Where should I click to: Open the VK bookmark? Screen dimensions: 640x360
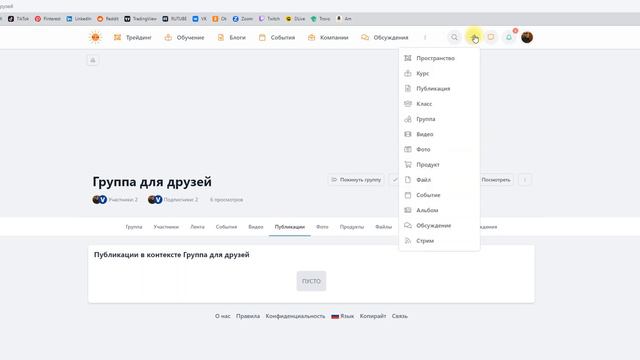click(200, 19)
